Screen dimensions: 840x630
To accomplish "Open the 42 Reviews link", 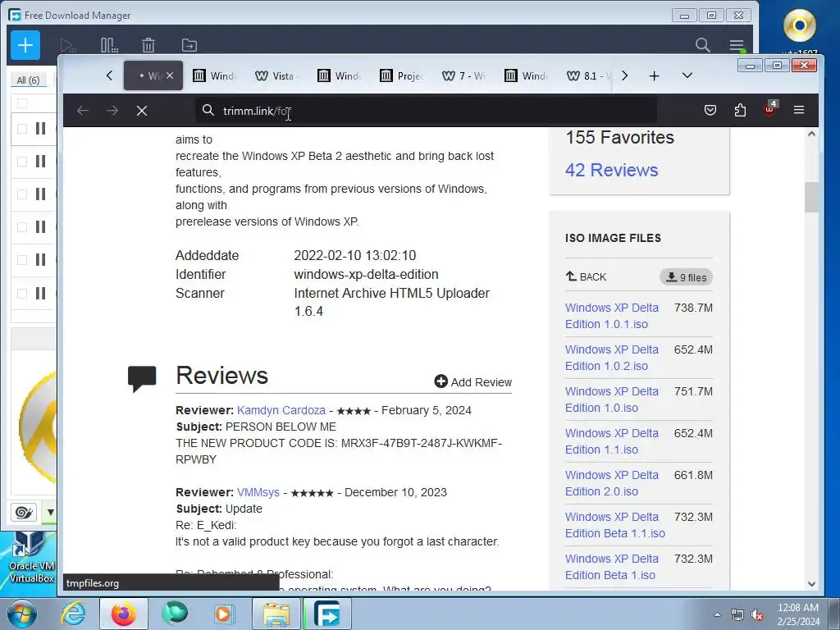I will coord(611,170).
